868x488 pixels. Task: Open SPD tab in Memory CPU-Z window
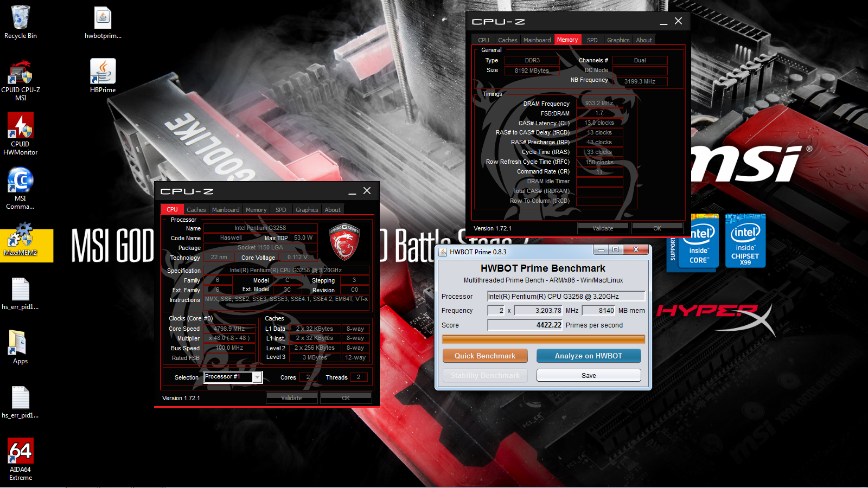pyautogui.click(x=592, y=40)
